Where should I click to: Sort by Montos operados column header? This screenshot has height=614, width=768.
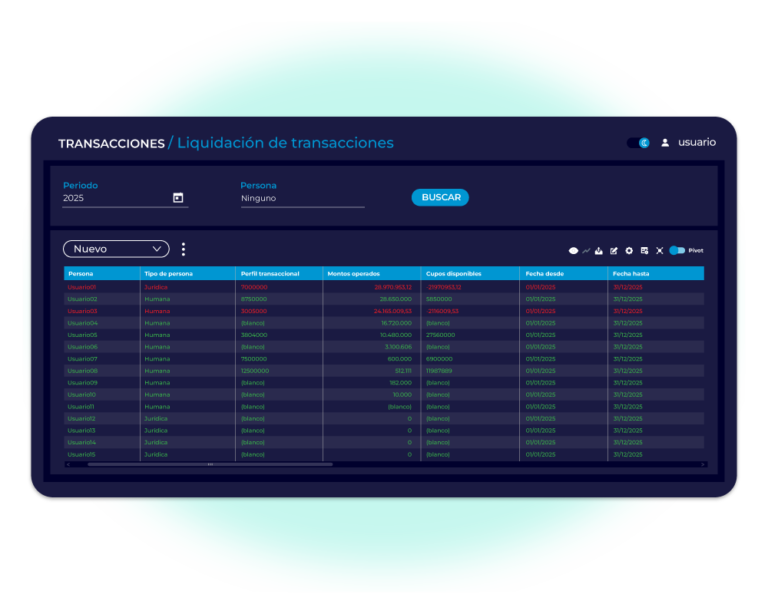353,274
